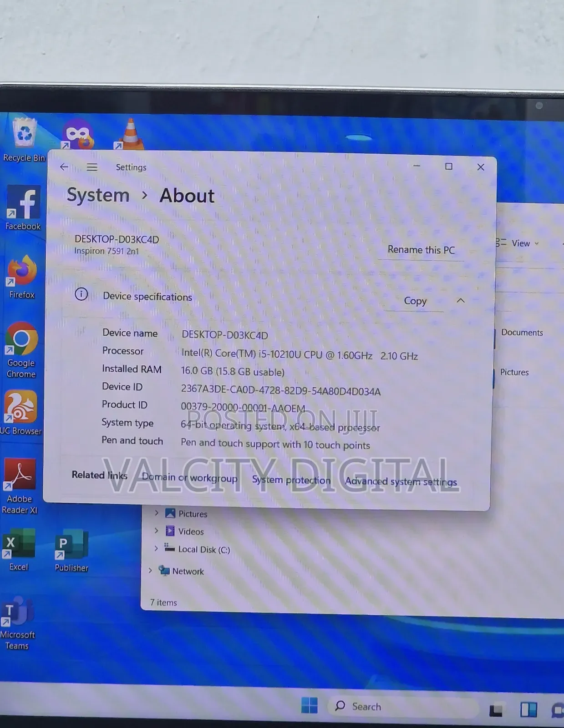564x728 pixels.
Task: Open System protection link
Action: 291,480
